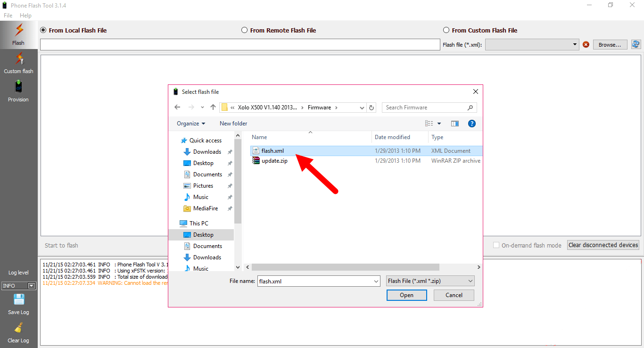Select the Flash tool in sidebar

point(19,34)
